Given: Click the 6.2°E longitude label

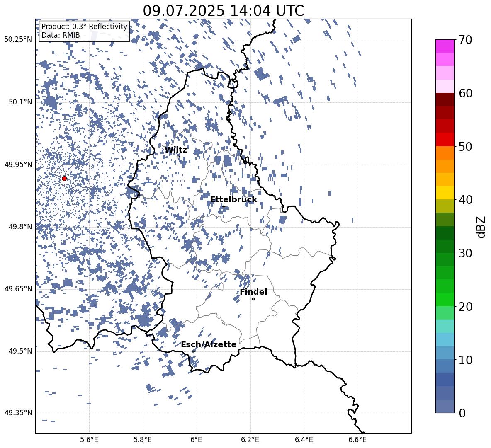Looking at the screenshot, I should (x=250, y=440).
